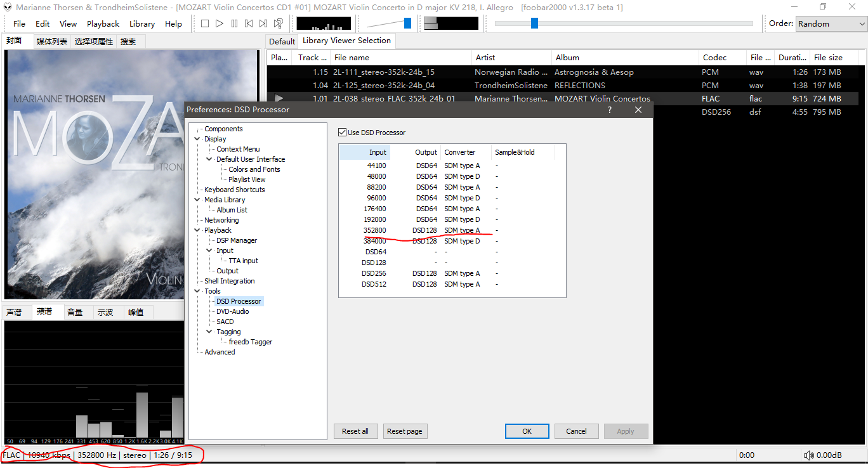Click the speaker icon in status bar
The image size is (868, 468).
click(808, 455)
